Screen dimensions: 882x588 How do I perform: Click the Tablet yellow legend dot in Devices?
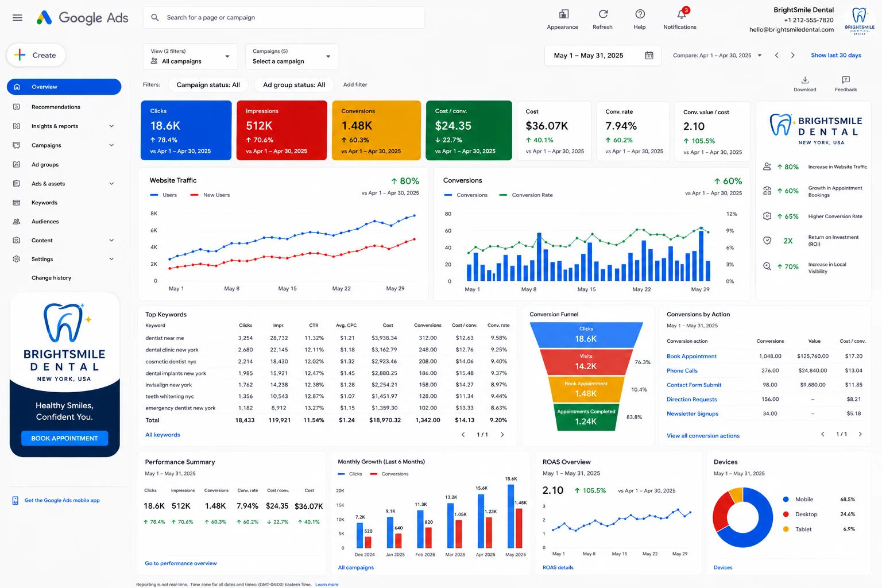click(786, 529)
